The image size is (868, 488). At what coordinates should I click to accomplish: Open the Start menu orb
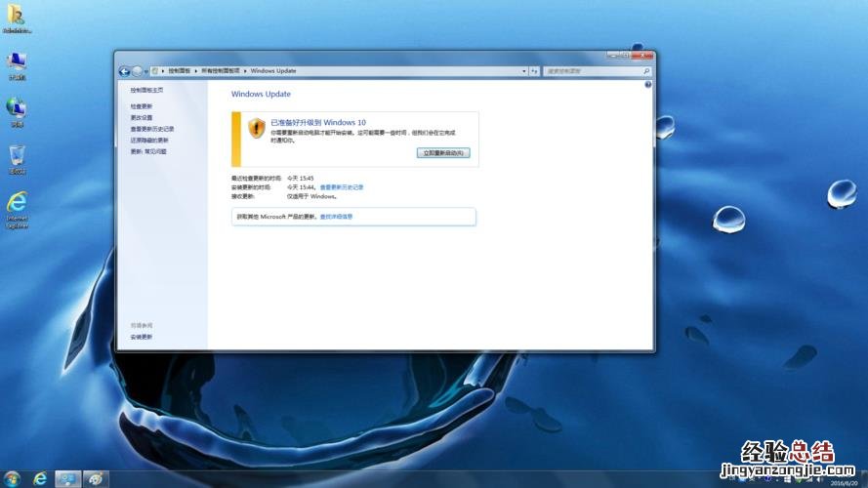pos(12,478)
